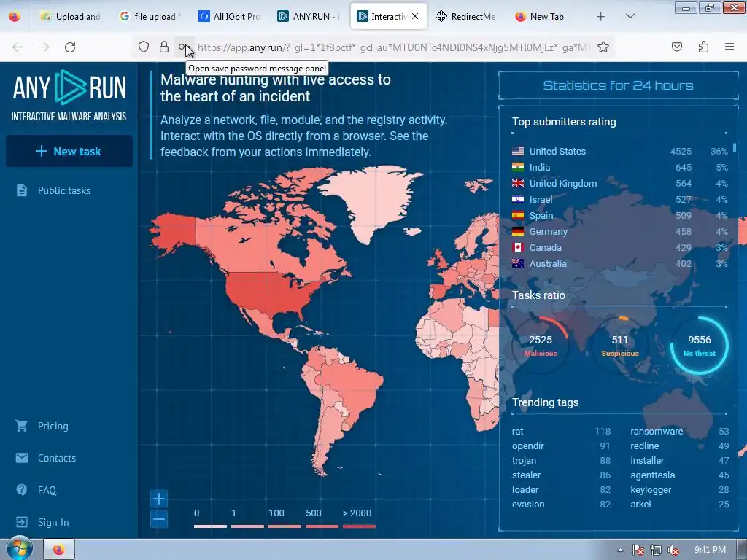747x560 pixels.
Task: Click the forward navigation arrow
Action: point(44,47)
